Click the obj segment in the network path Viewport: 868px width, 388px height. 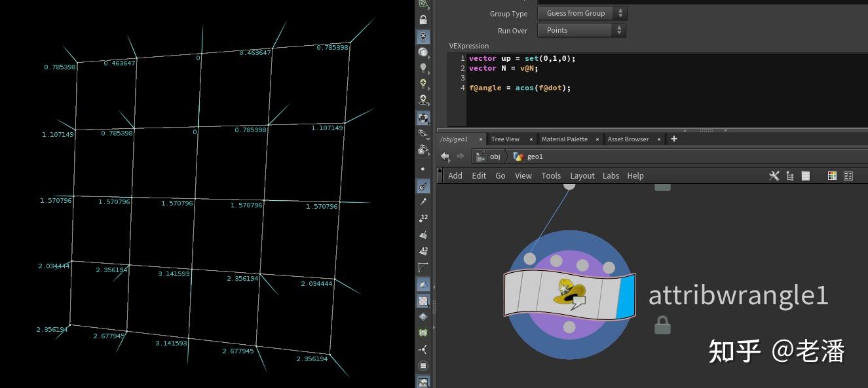pyautogui.click(x=488, y=156)
